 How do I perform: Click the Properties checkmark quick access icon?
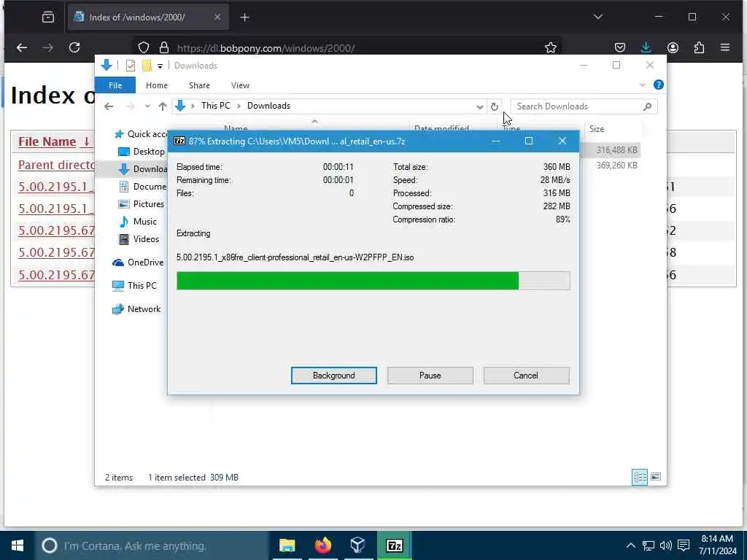[130, 65]
